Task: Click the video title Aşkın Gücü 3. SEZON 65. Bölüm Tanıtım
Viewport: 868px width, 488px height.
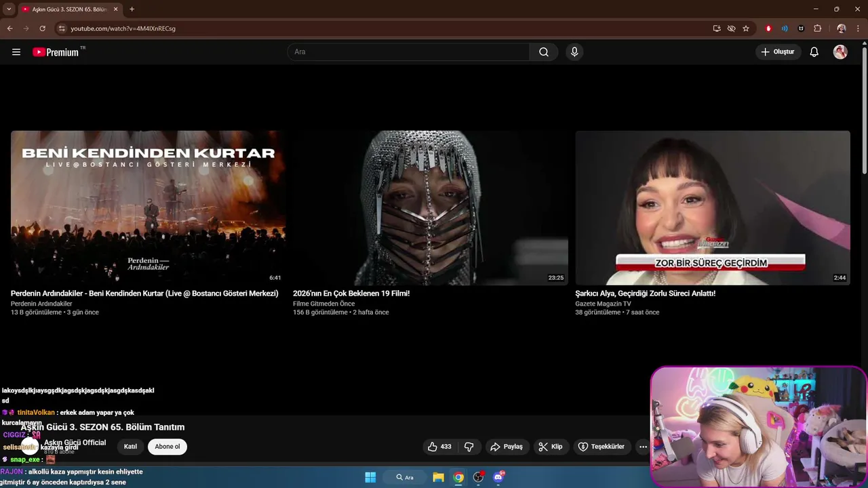Action: (x=102, y=427)
